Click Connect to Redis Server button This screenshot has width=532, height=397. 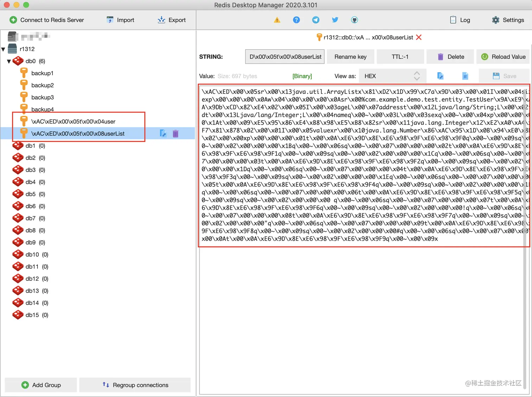(47, 20)
